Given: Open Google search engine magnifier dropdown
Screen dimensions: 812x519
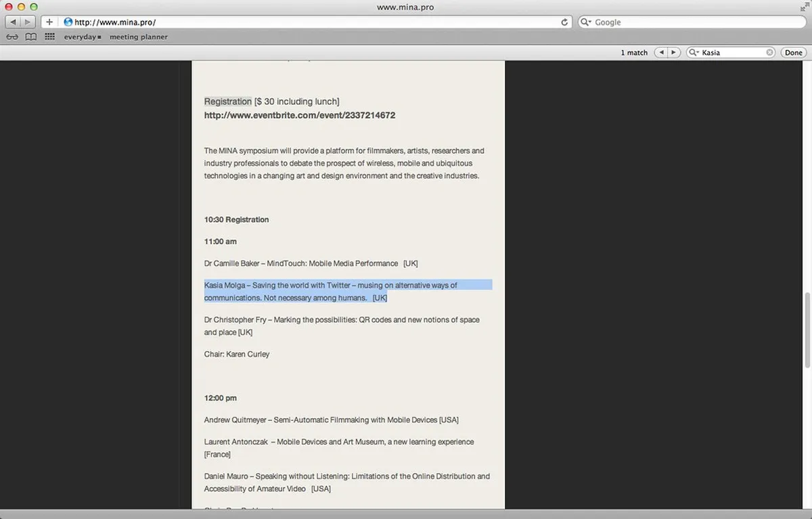Looking at the screenshot, I should [587, 22].
